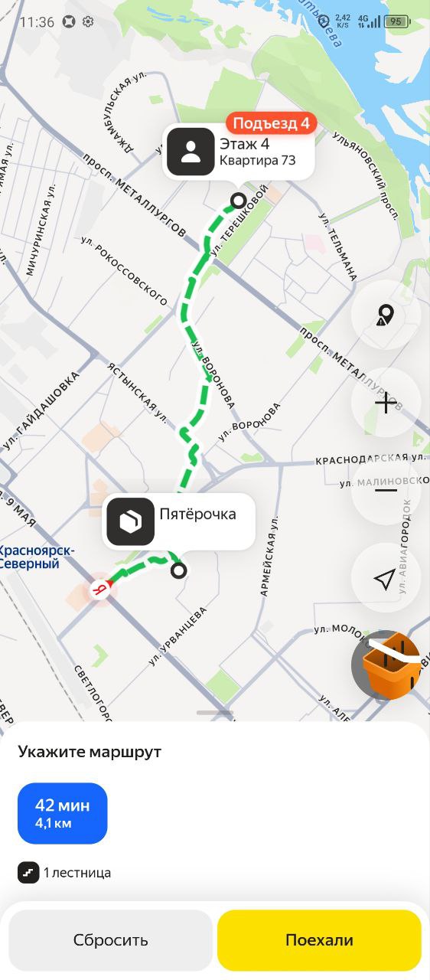Tap the red courier position marker
Viewport: 430px width, 980px height.
click(100, 588)
